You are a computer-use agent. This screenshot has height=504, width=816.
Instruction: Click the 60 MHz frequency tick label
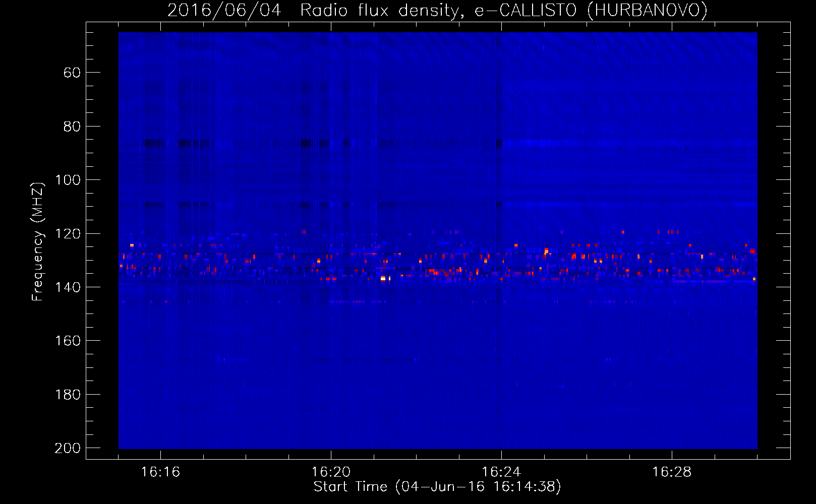pyautogui.click(x=72, y=73)
